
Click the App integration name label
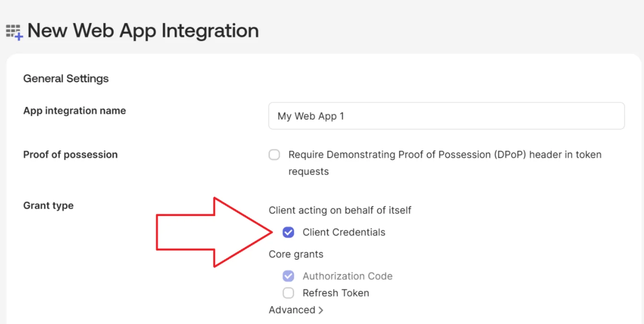coord(74,110)
